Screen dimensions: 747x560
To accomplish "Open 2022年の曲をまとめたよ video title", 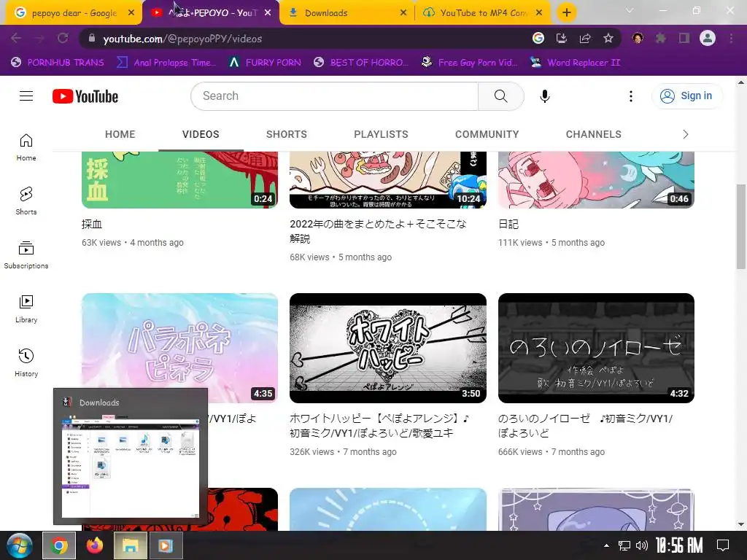I will pos(379,231).
